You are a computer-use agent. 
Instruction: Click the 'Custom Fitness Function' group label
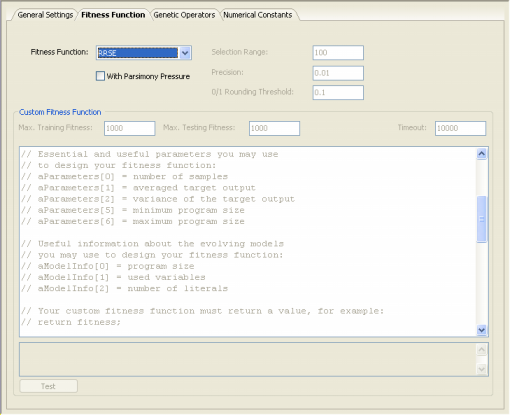point(60,112)
